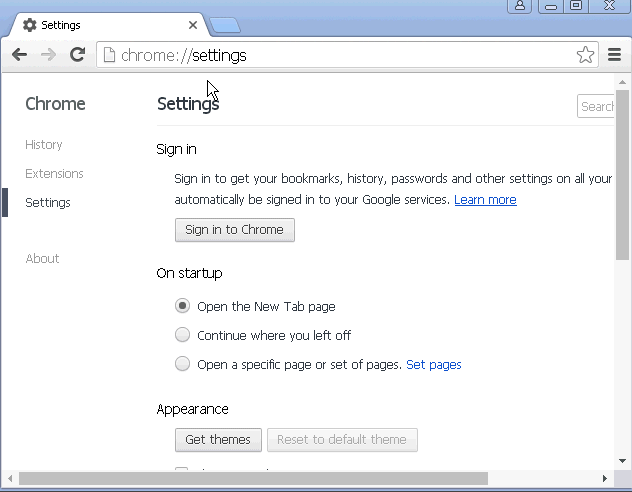Click the page icon in address bar

(x=109, y=55)
